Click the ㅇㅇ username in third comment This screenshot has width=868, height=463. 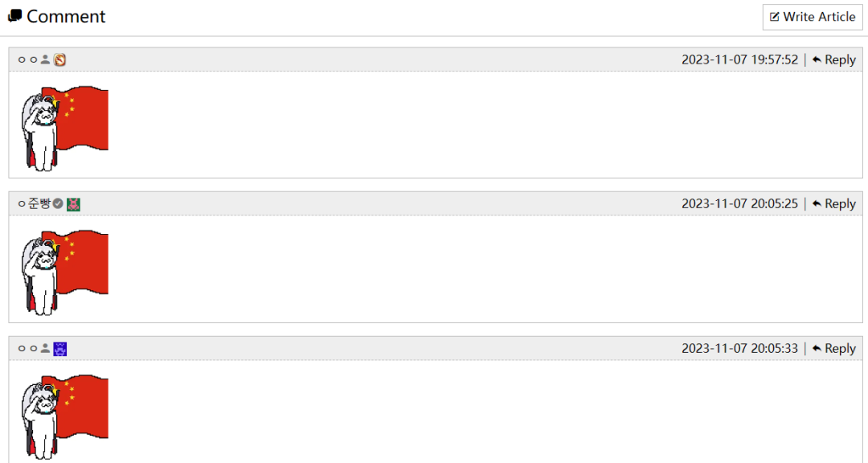coord(27,349)
